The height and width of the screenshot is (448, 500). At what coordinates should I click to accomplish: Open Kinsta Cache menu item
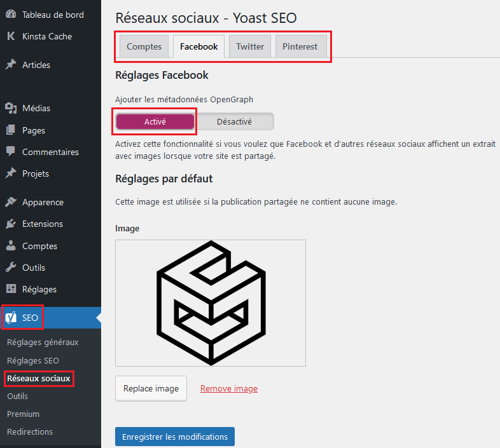coord(47,36)
